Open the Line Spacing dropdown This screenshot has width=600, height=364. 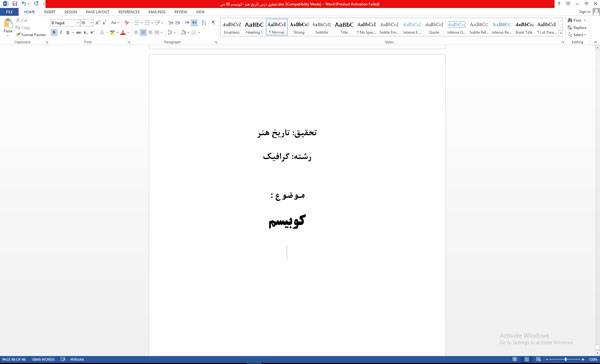click(171, 33)
